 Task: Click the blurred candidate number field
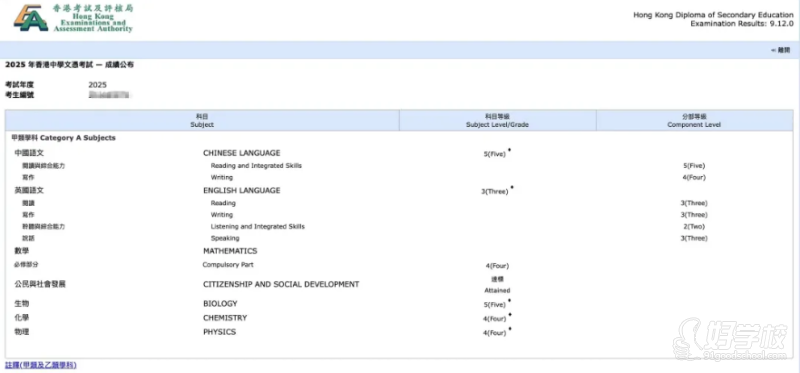[x=108, y=95]
